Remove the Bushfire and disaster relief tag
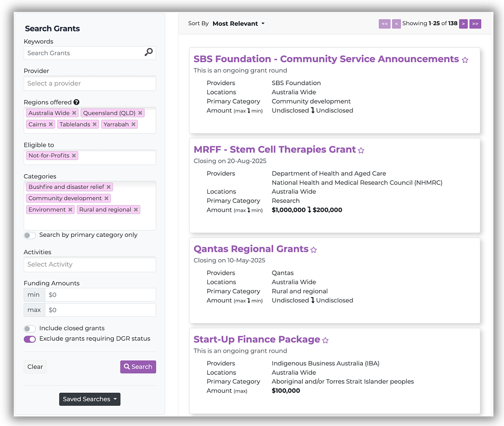The image size is (504, 426). tap(108, 187)
